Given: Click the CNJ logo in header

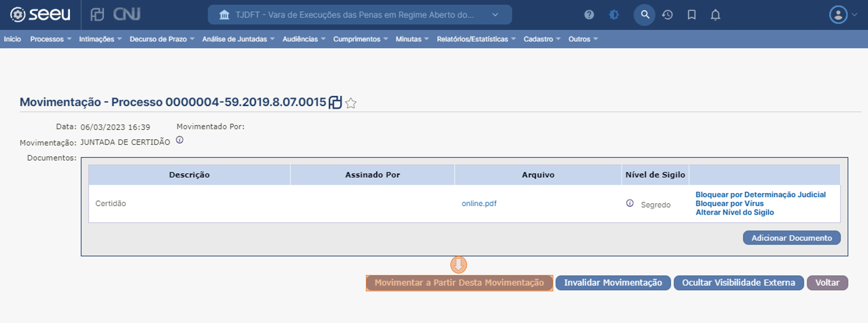Looking at the screenshot, I should coord(126,14).
